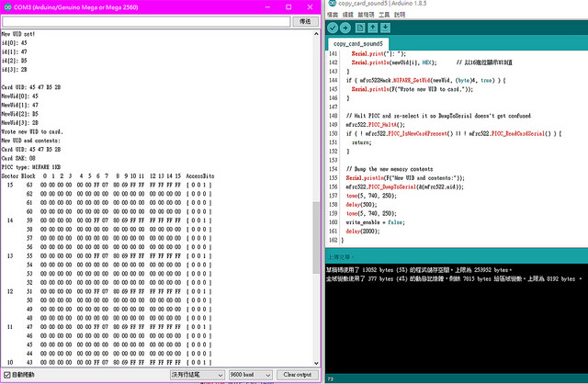This screenshot has height=384, width=588.
Task: Toggle the autoscroll checkbox
Action: (7, 375)
